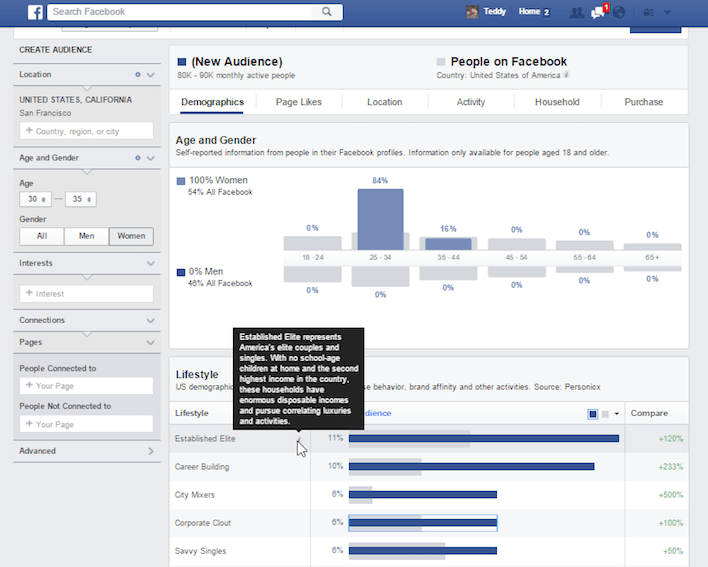Screen dimensions: 708x567
Task: Click the search magnifier icon
Action: coord(327,12)
